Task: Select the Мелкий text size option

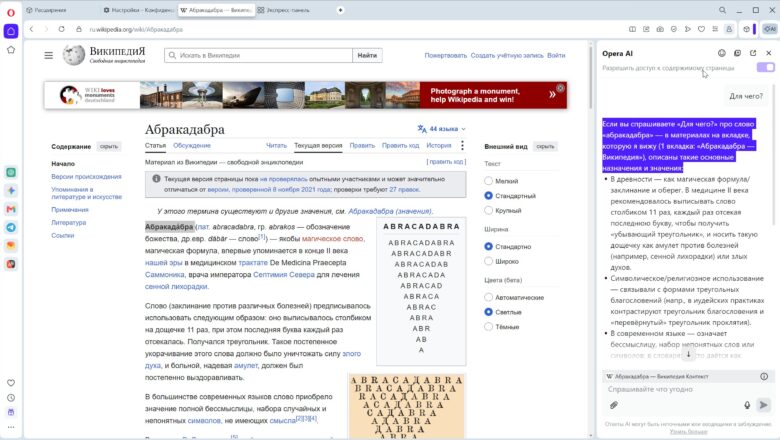Action: coord(488,181)
